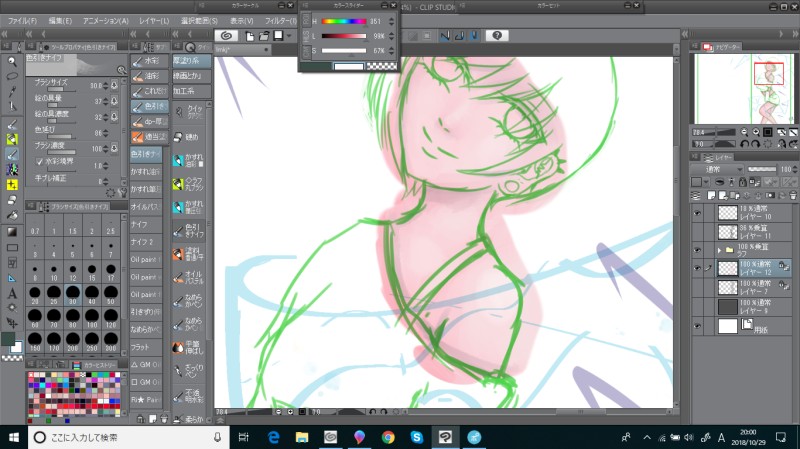Hide the ラフ folder layer
The width and height of the screenshot is (800, 449).
[697, 250]
